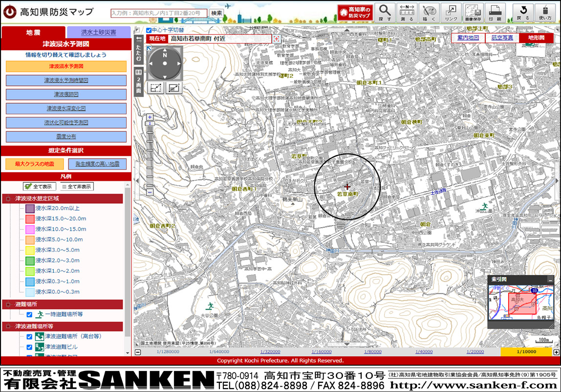Switch to the 洪水土砂災害 tab
Image resolution: width=561 pixels, height=392 pixels.
[99, 32]
